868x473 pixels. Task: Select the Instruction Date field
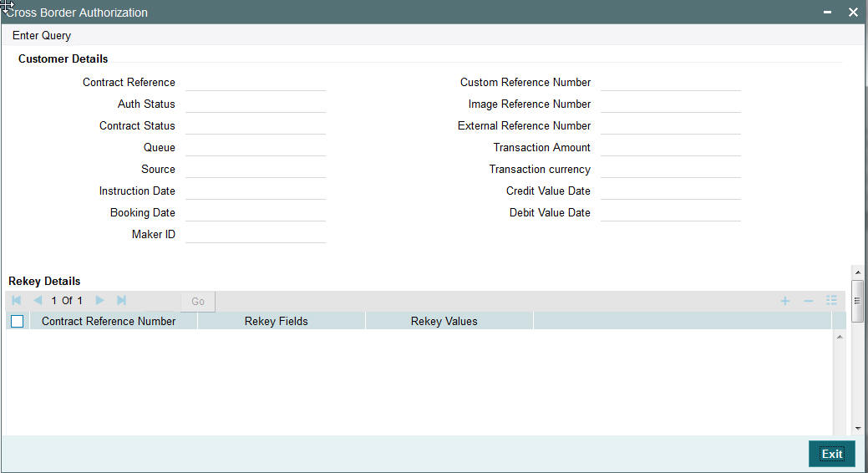pos(256,191)
